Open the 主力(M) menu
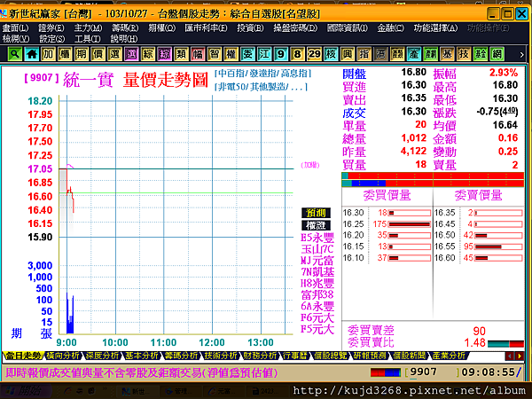Screen dimensions: 532x399 tap(88, 28)
